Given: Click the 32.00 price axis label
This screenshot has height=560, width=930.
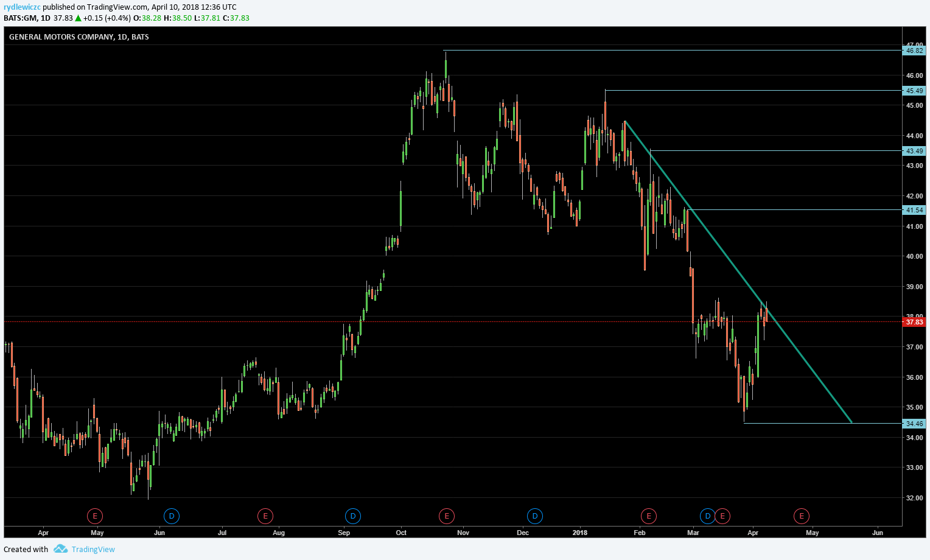Looking at the screenshot, I should (x=914, y=498).
